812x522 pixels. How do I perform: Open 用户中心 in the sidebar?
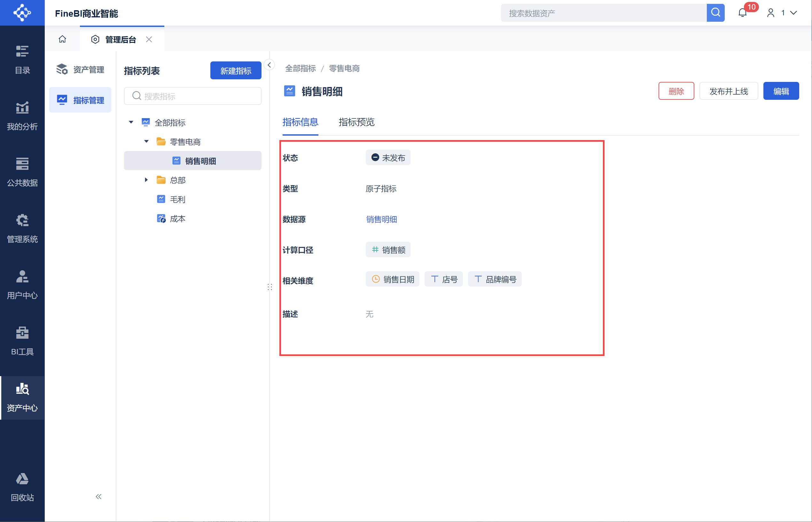point(22,285)
